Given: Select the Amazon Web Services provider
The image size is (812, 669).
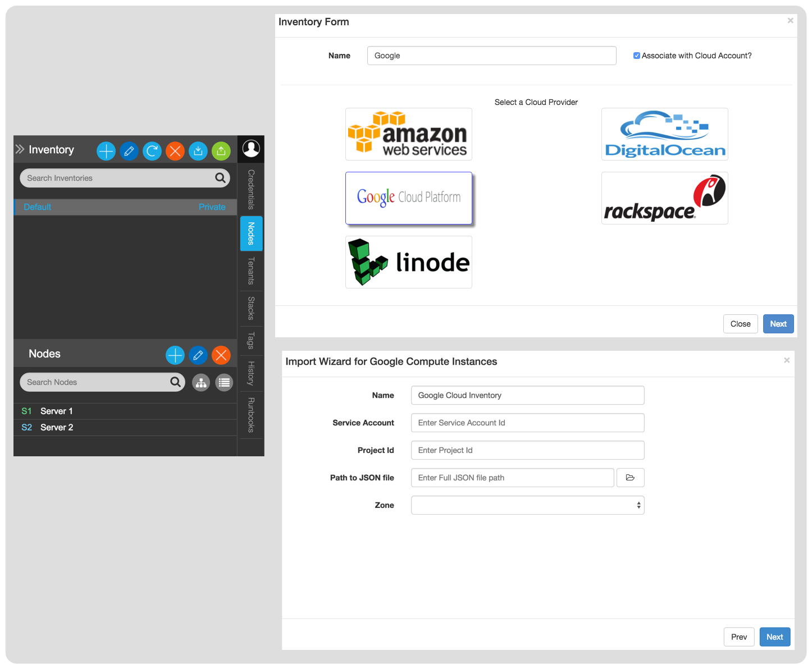Looking at the screenshot, I should point(409,134).
